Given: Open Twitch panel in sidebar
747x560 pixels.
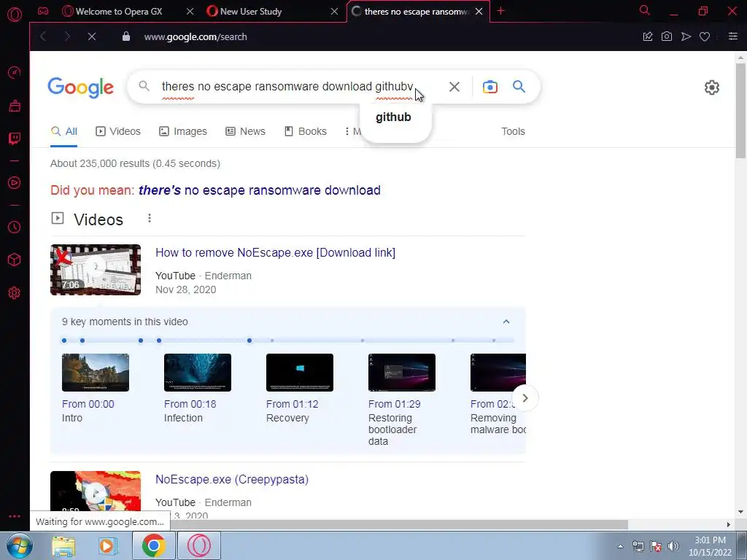Looking at the screenshot, I should point(15,139).
